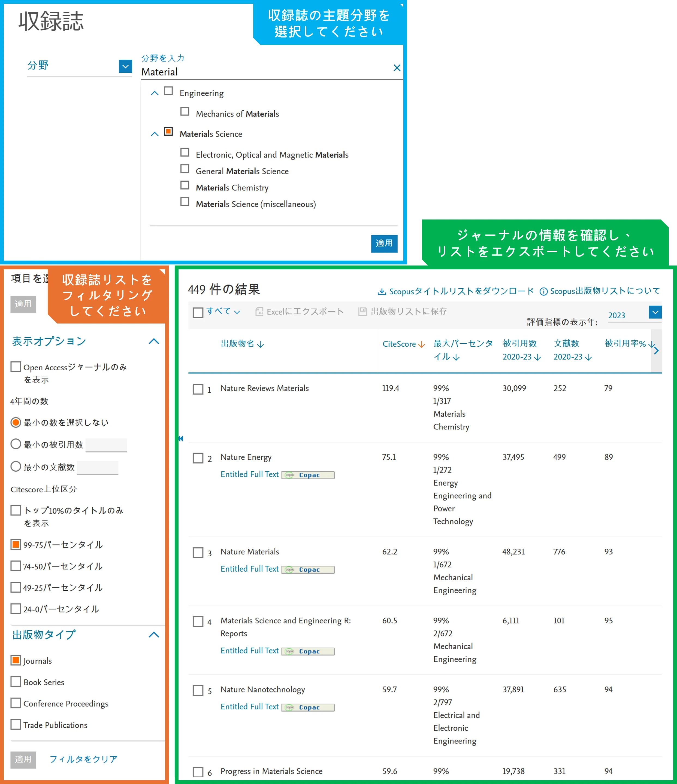Sort results by CiteScore arrow

[421, 344]
